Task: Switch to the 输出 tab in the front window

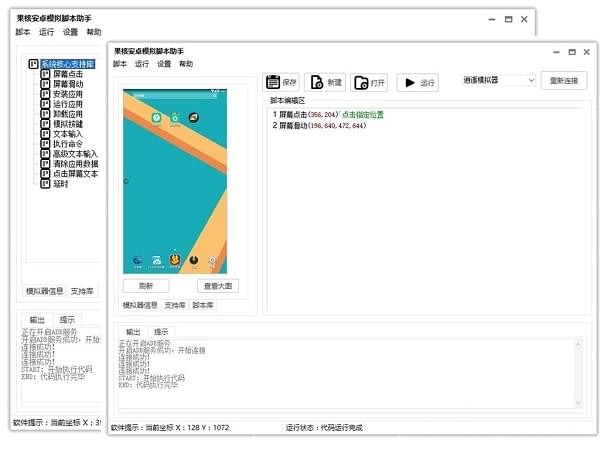Action: coord(133,332)
